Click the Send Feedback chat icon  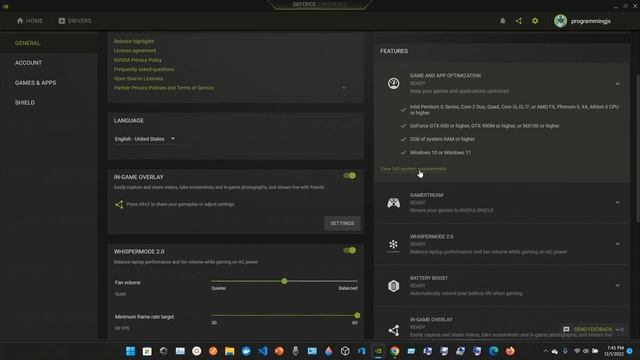(566, 329)
